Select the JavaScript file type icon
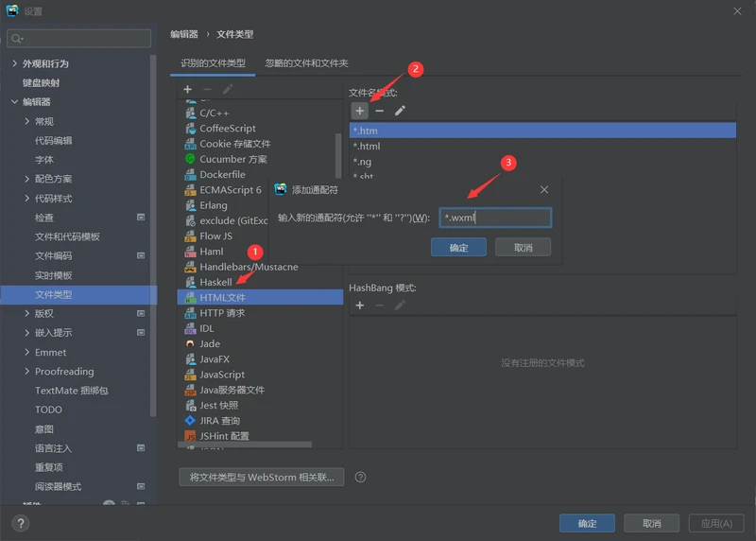This screenshot has height=541, width=756. pyautogui.click(x=191, y=375)
